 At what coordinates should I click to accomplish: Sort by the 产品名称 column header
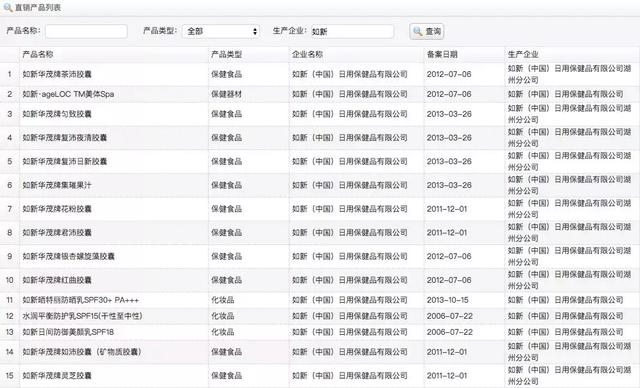click(x=38, y=54)
